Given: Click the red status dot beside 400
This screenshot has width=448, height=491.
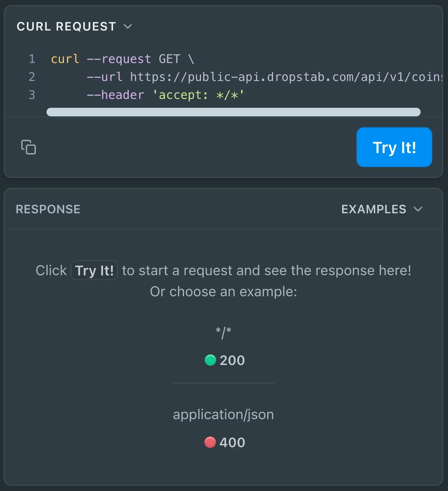Looking at the screenshot, I should 210,442.
